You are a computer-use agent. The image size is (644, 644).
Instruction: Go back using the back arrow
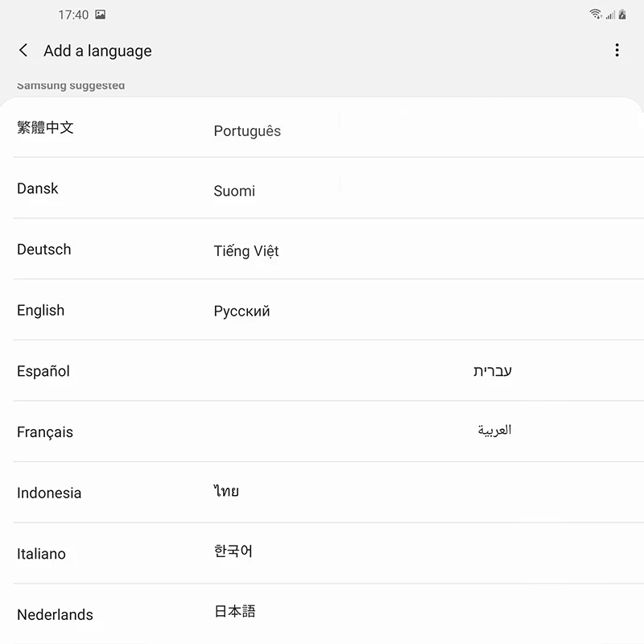tap(23, 51)
